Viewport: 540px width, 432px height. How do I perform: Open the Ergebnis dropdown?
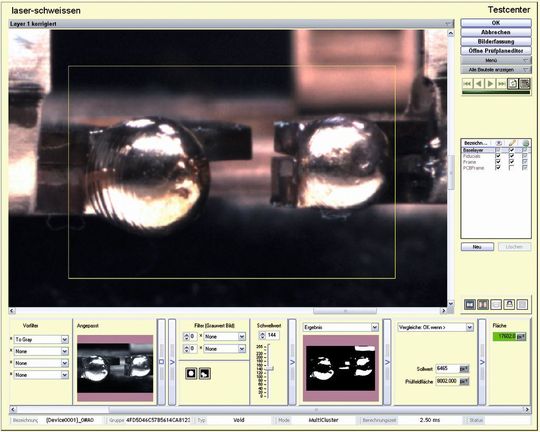coord(340,327)
